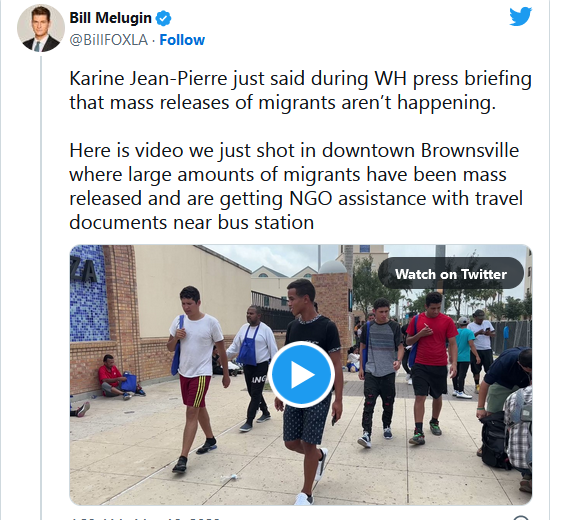Follow Bill Melugin via the Follow link
This screenshot has width=575, height=520.
pyautogui.click(x=182, y=40)
